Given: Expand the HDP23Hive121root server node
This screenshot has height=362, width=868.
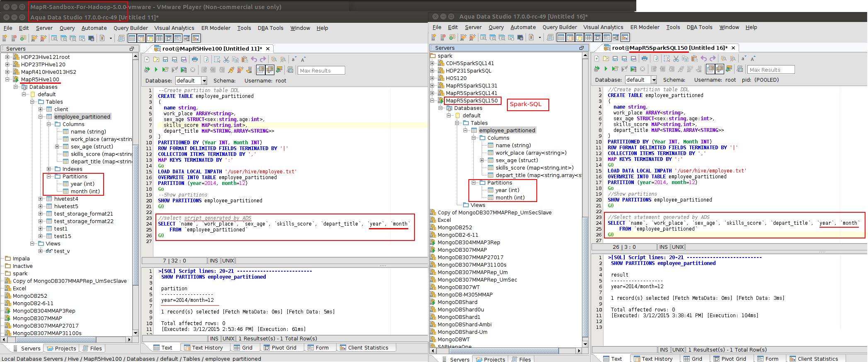Looking at the screenshot, I should (7, 57).
